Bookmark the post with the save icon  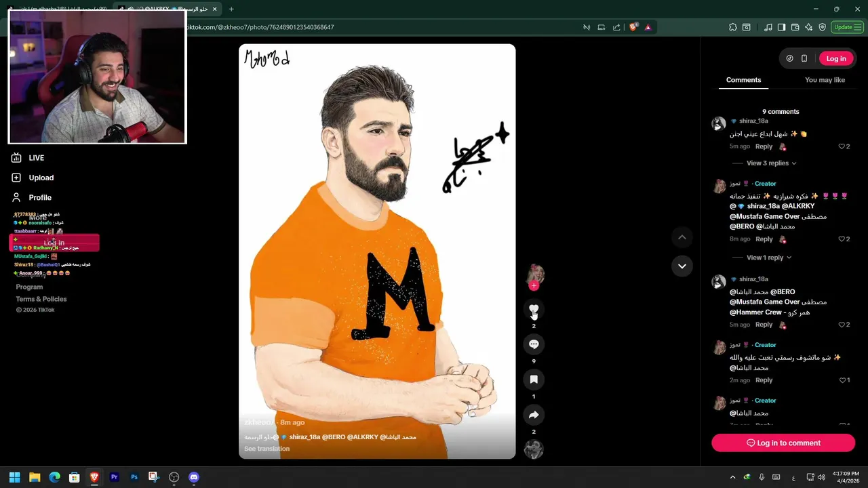coord(534,380)
